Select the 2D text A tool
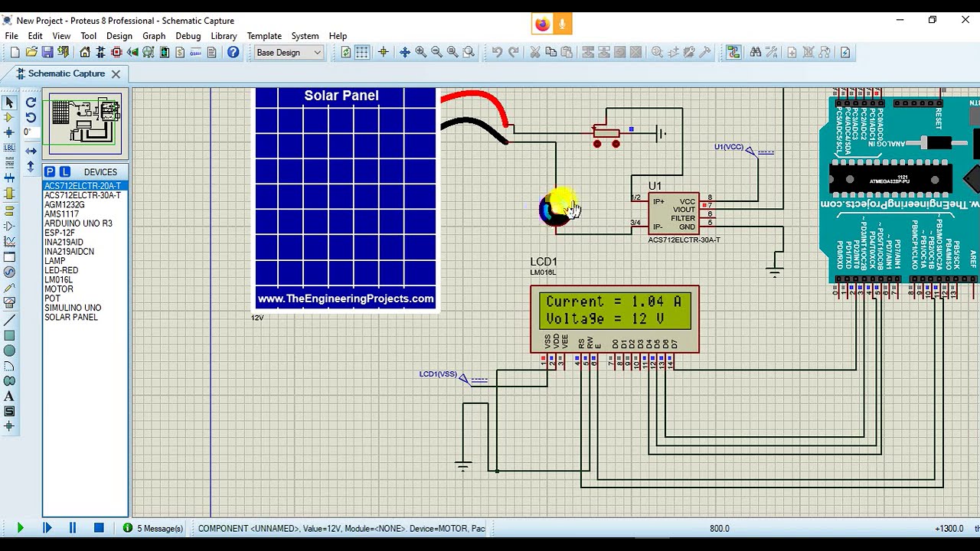 [x=9, y=396]
